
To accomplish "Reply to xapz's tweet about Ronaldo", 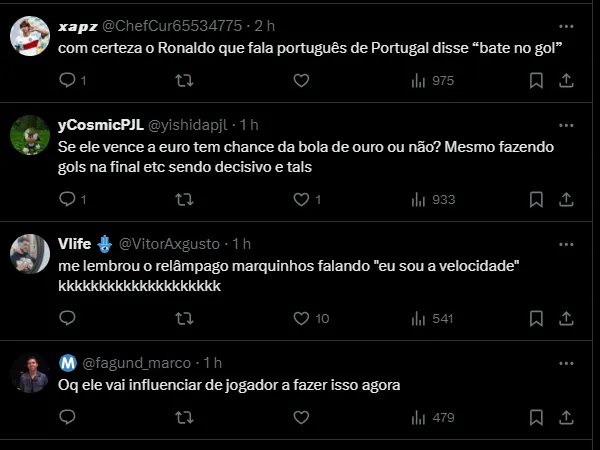I will (x=68, y=80).
